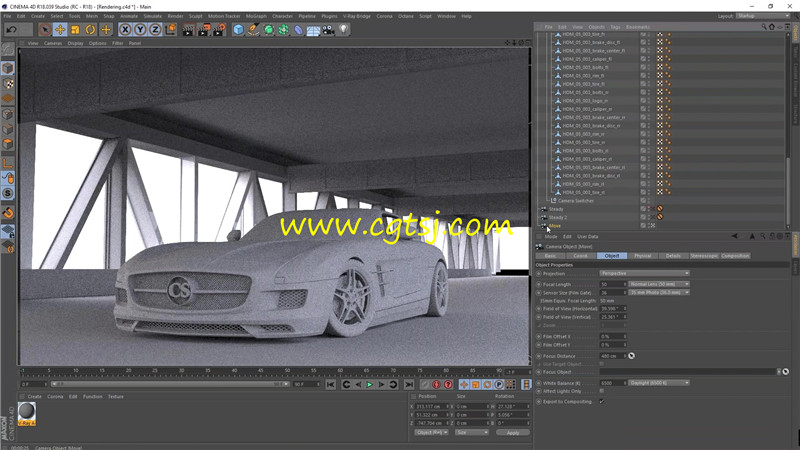Switch to the Coord. tab
The width and height of the screenshot is (800, 450).
point(581,256)
